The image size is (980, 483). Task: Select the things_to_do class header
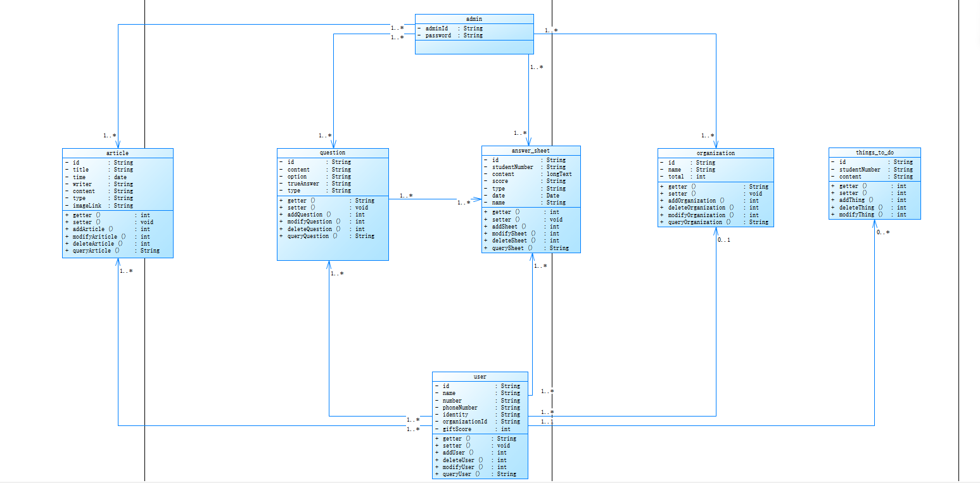click(875, 153)
